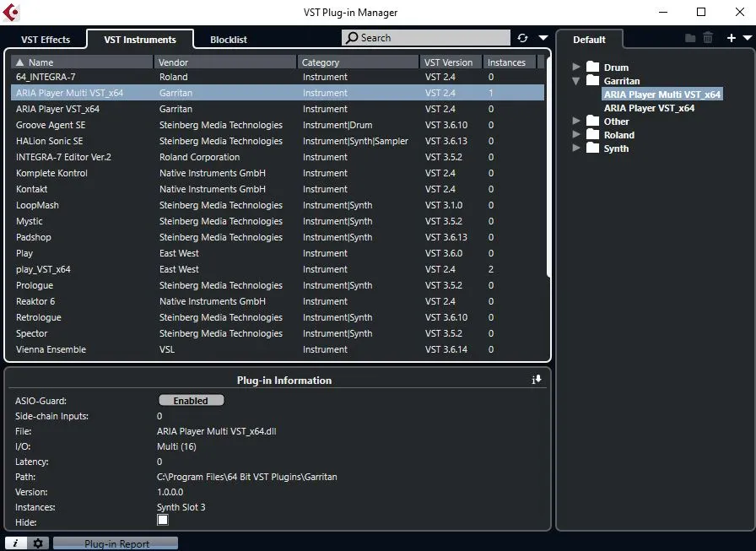Toggle the Hide checkbox

[x=163, y=521]
